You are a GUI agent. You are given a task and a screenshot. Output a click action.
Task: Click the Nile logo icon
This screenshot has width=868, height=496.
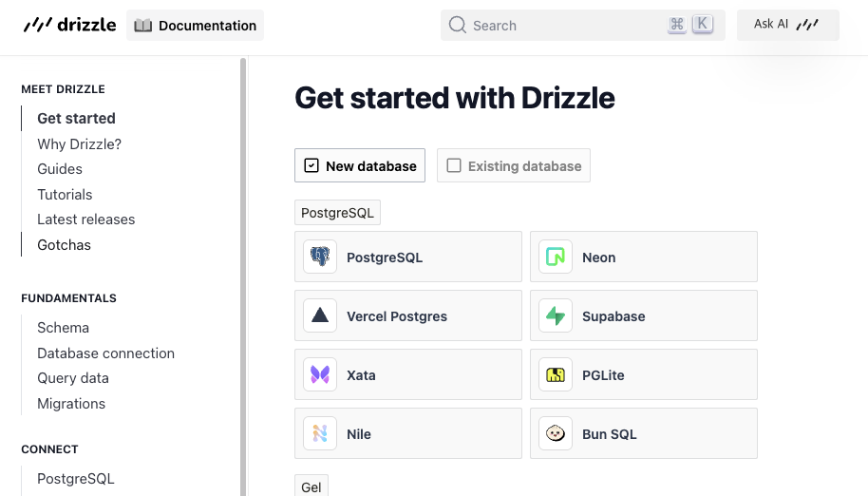tap(320, 433)
